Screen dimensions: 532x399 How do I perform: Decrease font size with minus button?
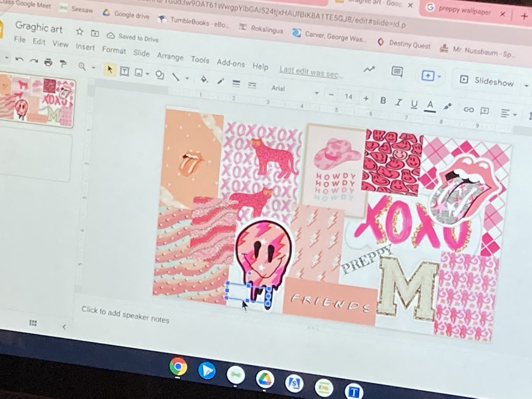331,94
